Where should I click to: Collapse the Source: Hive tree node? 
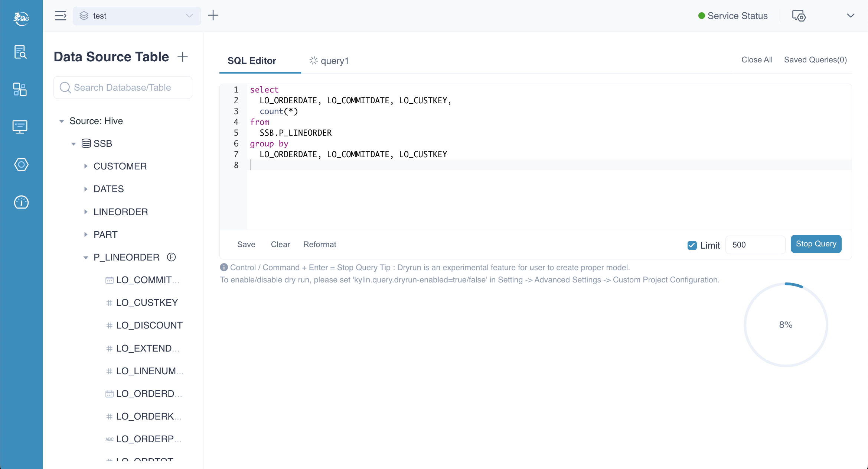pyautogui.click(x=62, y=121)
